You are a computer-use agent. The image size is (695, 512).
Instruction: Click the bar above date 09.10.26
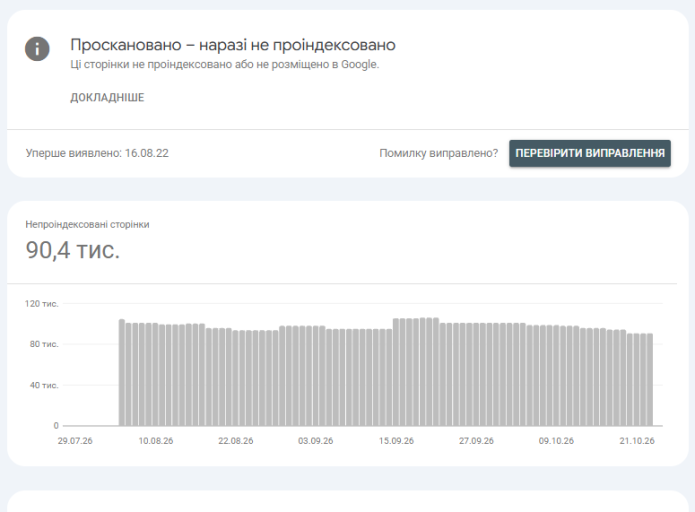(x=556, y=375)
